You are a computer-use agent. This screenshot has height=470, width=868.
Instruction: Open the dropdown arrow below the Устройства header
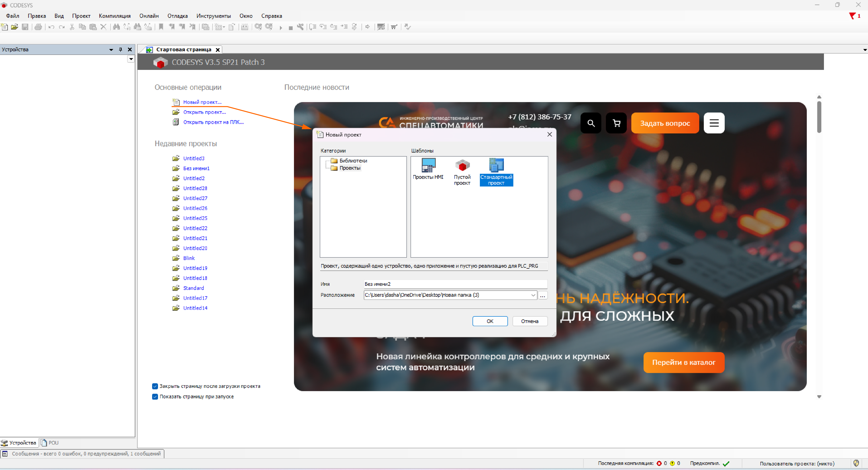pyautogui.click(x=131, y=59)
